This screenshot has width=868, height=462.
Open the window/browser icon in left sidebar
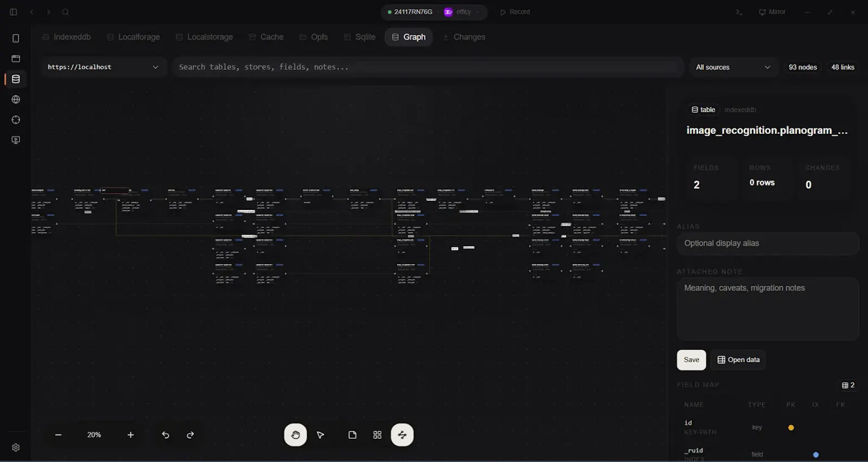point(16,59)
